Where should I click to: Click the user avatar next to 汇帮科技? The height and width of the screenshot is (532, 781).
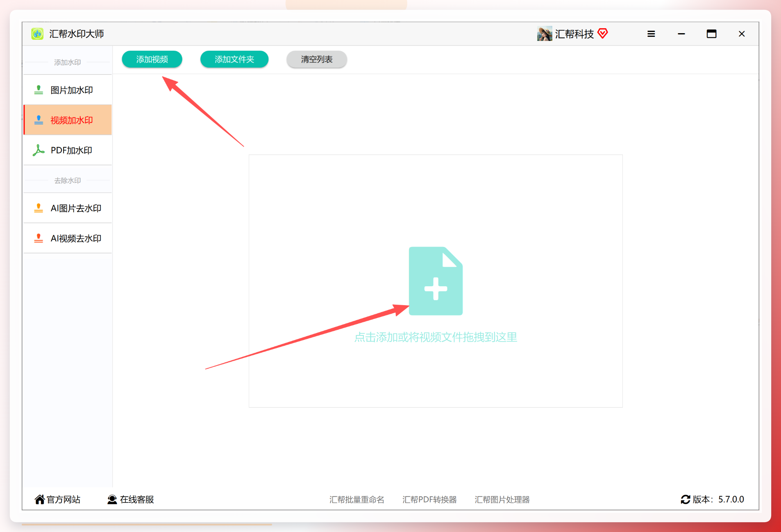545,34
